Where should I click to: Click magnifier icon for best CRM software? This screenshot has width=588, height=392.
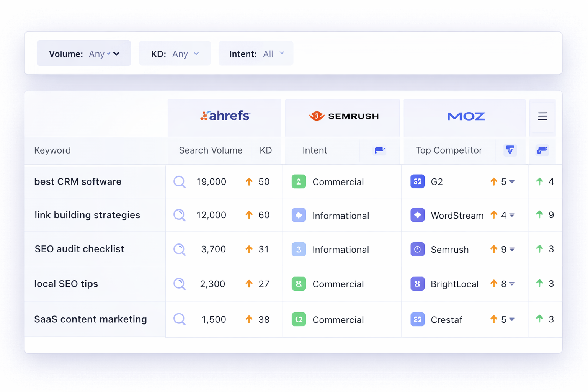tap(180, 182)
